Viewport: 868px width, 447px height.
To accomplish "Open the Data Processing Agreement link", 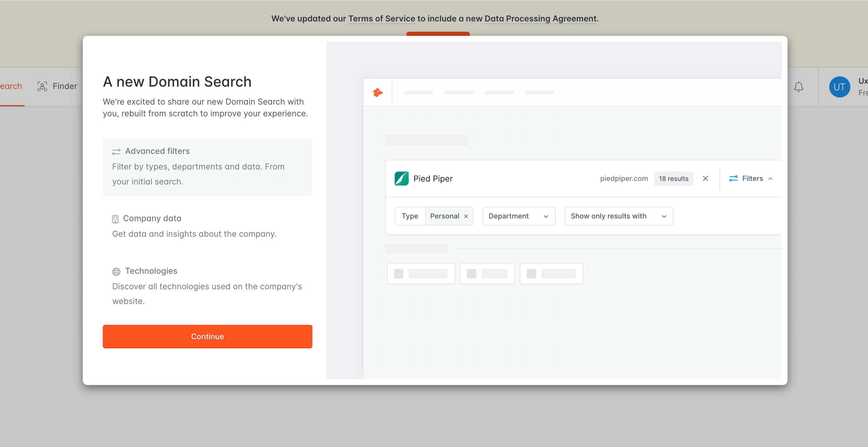I will pos(540,19).
